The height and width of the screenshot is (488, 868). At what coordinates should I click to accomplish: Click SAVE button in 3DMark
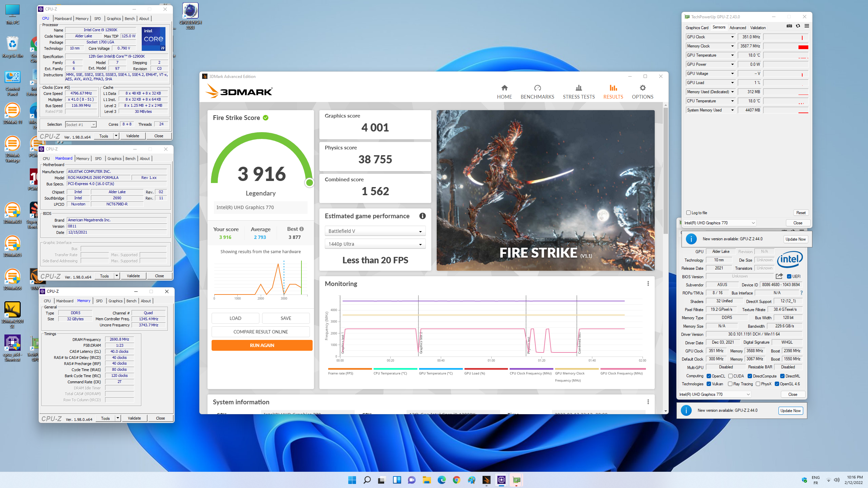(x=286, y=318)
